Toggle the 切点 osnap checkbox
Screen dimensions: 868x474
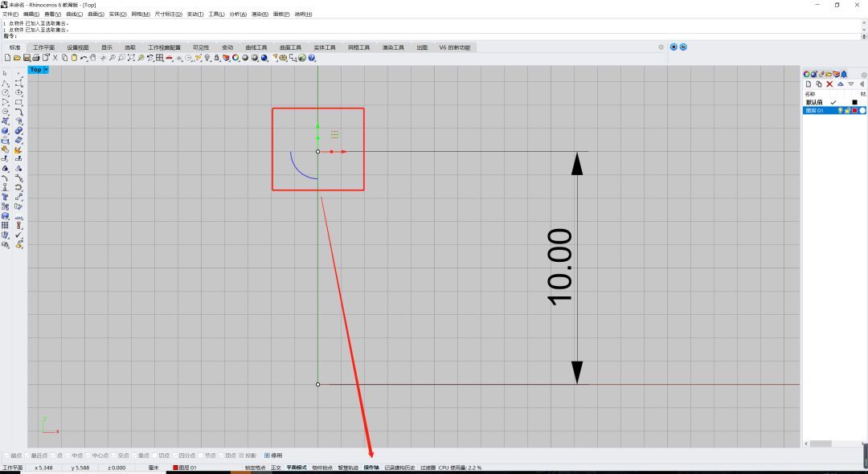154,456
